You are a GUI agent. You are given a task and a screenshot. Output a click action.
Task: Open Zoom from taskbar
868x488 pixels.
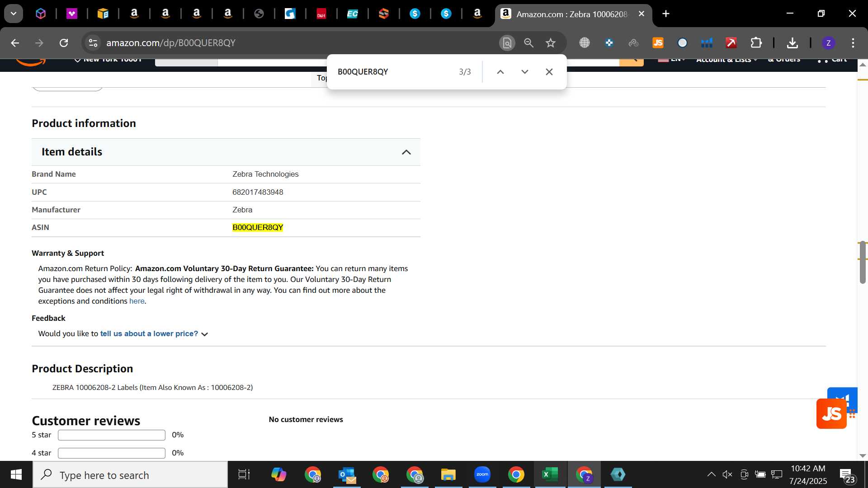point(482,475)
